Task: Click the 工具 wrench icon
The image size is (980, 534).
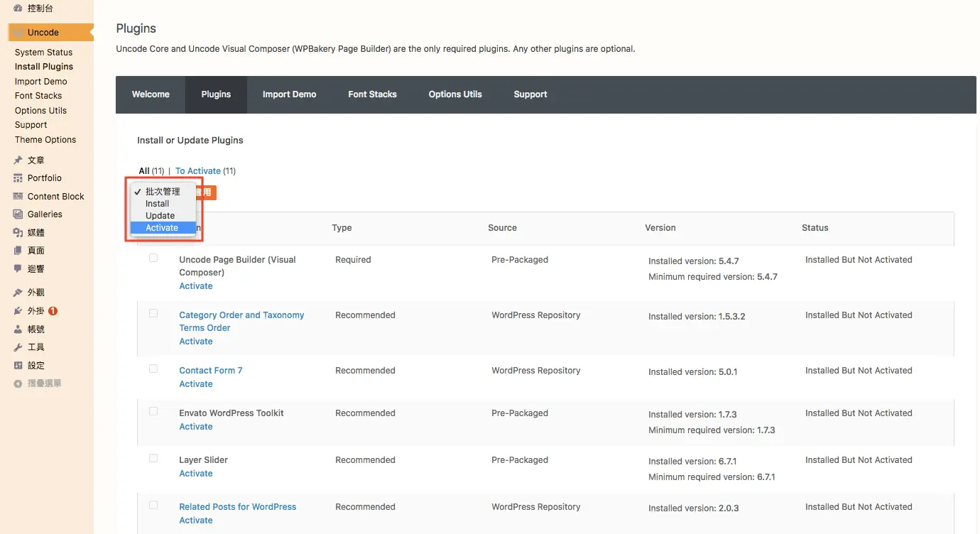Action: tap(18, 347)
